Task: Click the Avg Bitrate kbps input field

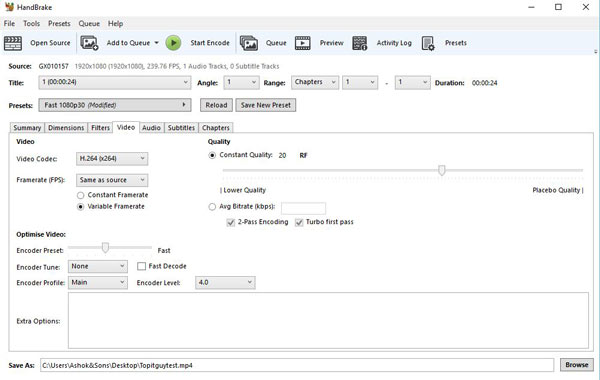Action: pyautogui.click(x=303, y=208)
